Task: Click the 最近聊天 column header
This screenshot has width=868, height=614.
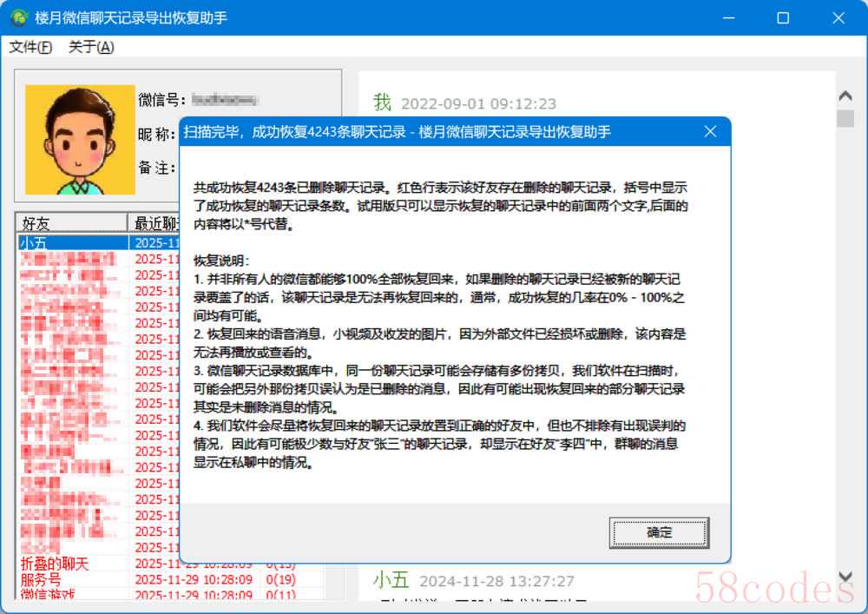Action: 155,222
